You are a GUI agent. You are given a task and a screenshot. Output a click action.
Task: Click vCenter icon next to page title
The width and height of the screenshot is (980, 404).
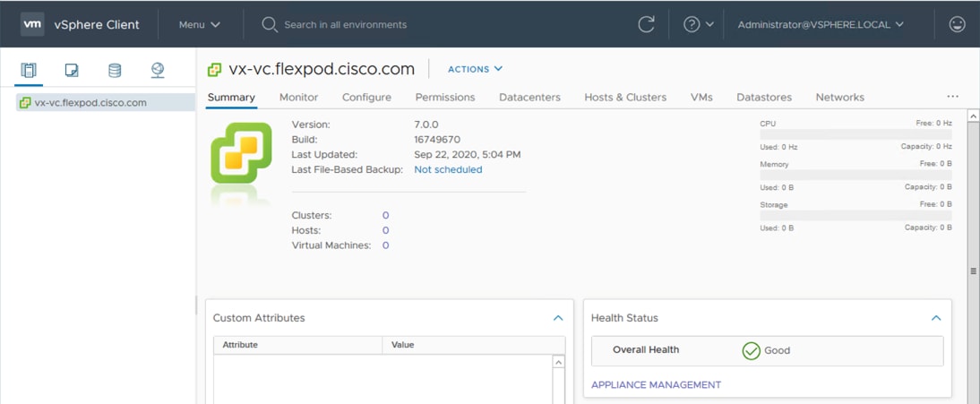coord(214,69)
